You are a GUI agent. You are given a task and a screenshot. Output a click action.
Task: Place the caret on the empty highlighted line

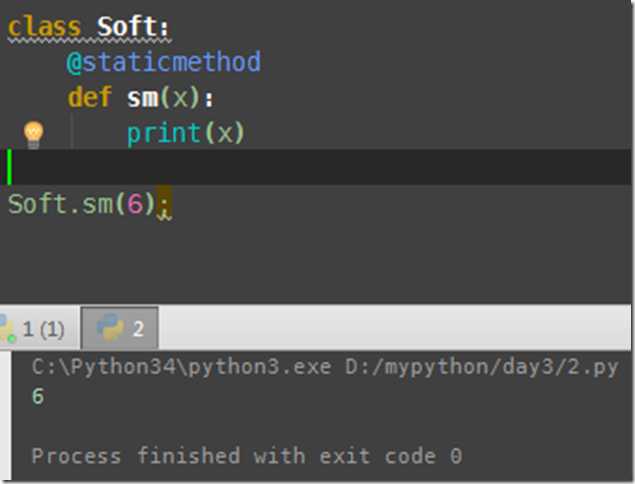click(x=300, y=167)
